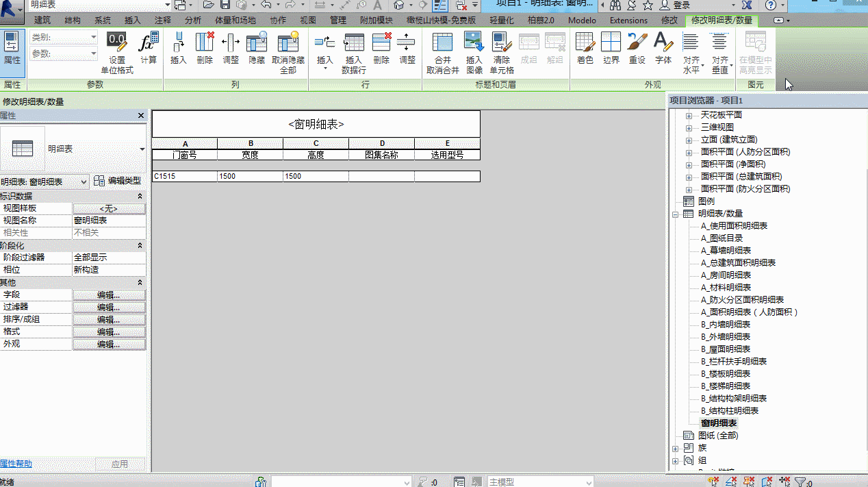The image size is (868, 487).
Task: Click 取消隐藏全部 unhide all columns
Action: coord(288,53)
